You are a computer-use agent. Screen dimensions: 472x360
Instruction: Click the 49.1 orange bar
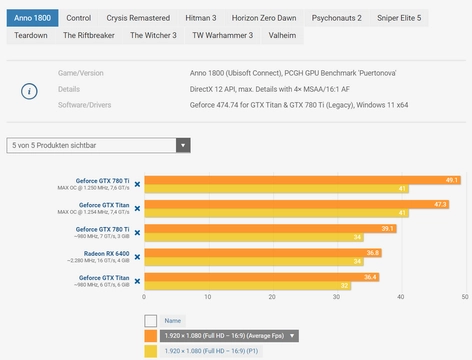point(303,180)
